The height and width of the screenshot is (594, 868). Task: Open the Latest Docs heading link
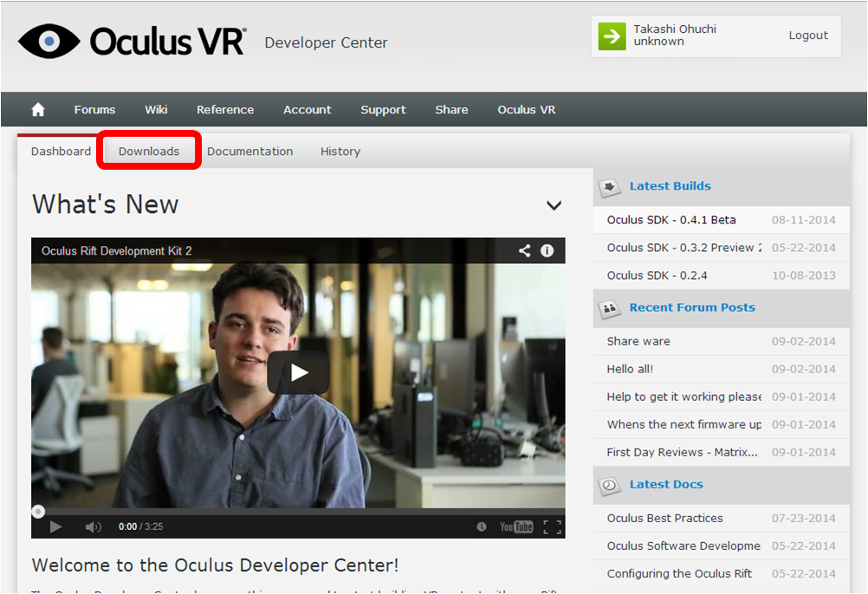click(x=666, y=485)
